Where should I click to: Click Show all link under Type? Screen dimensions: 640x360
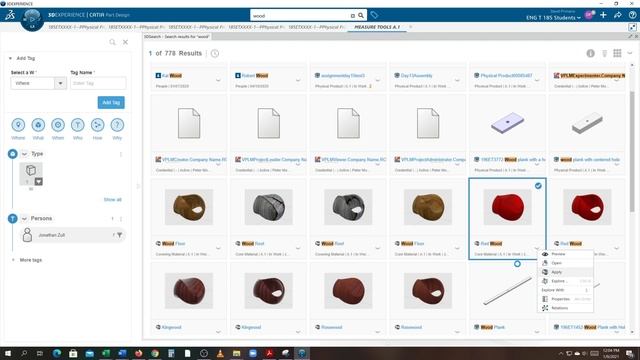pyautogui.click(x=112, y=200)
